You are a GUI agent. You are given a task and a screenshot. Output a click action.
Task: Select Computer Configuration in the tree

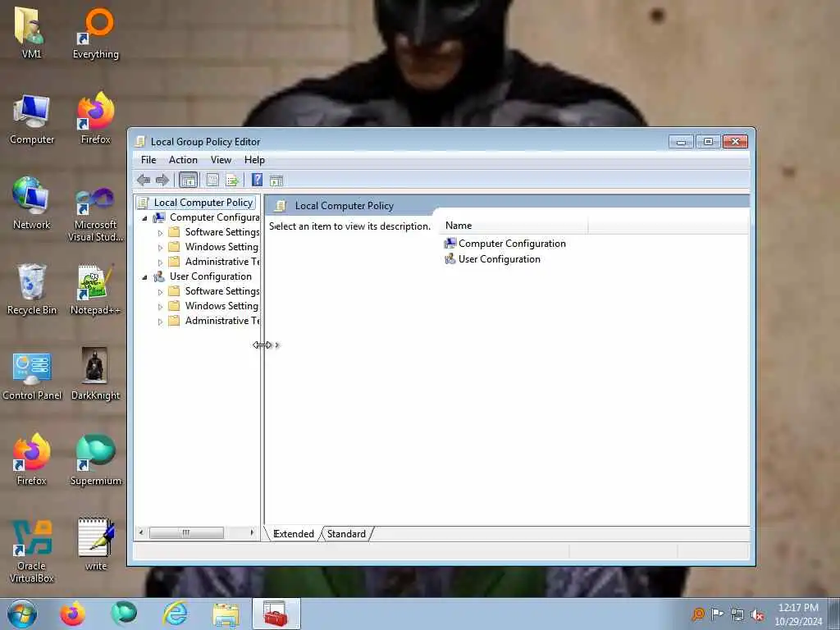point(214,217)
